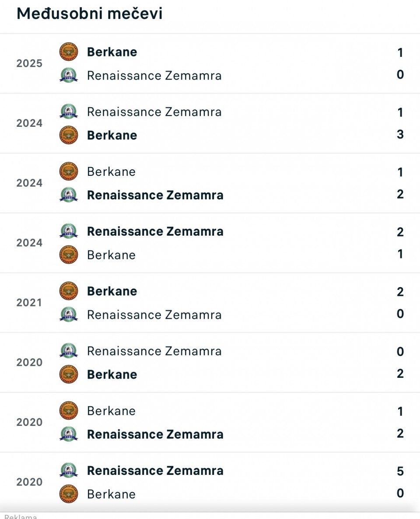Click Renaissance Zemamra crest in 2020 0-2 loss
The width and height of the screenshot is (420, 519).
pos(68,351)
